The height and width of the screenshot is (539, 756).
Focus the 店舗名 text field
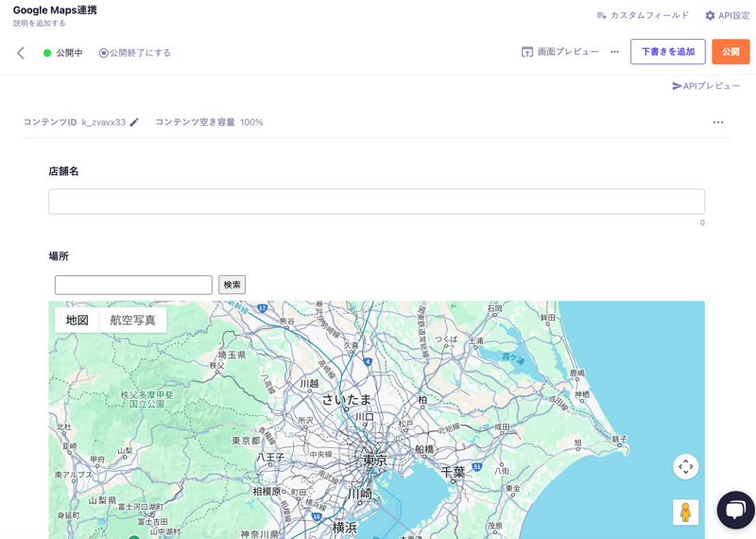pyautogui.click(x=376, y=201)
